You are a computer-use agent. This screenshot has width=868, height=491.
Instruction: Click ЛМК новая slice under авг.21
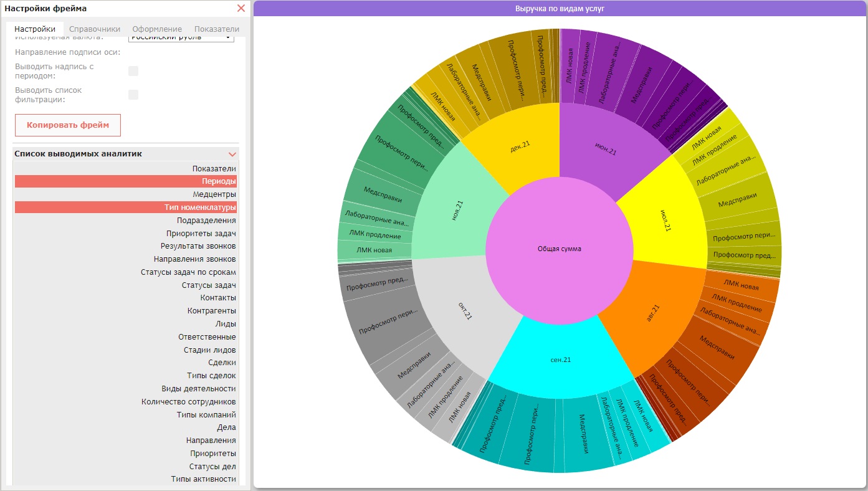coord(741,287)
